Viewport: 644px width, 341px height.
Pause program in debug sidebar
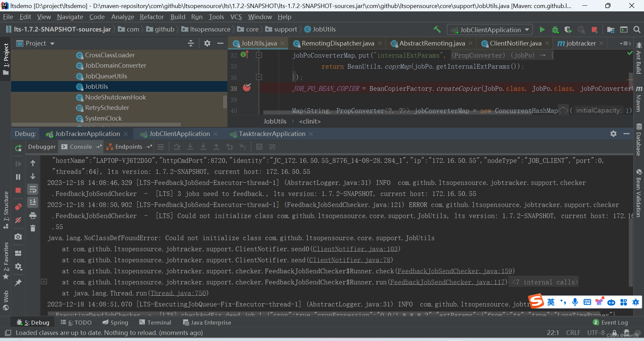coord(18,177)
